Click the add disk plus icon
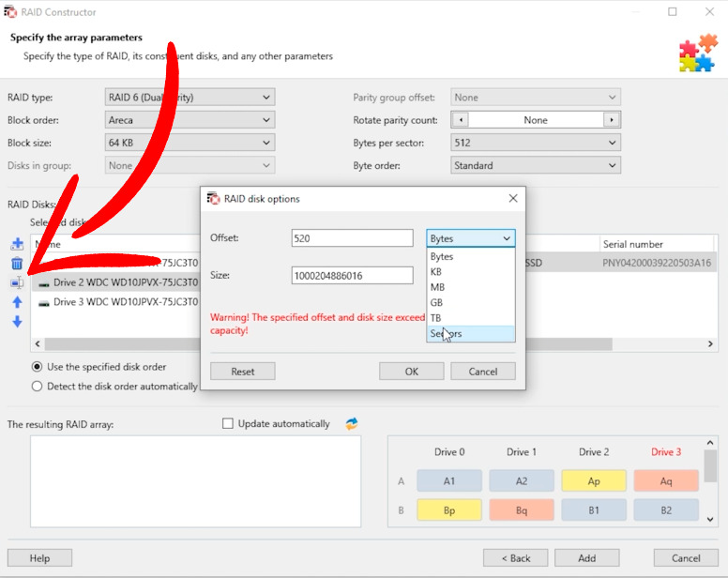Image resolution: width=728 pixels, height=578 pixels. [x=17, y=244]
